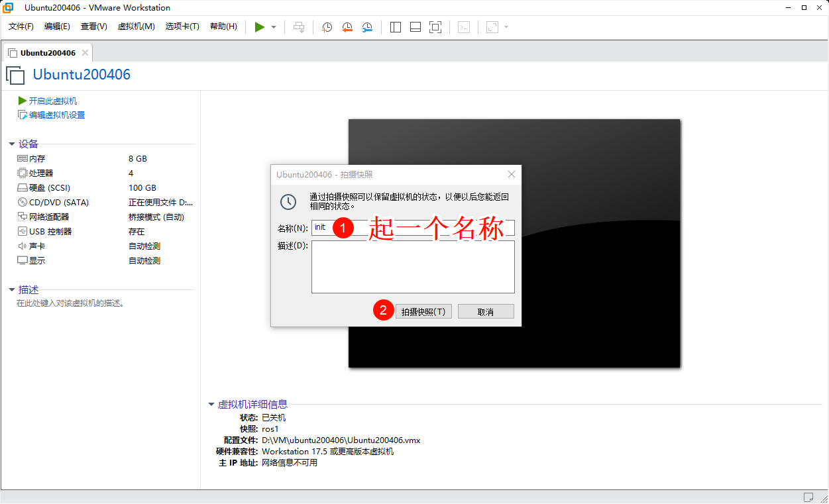Screen dimensions: 829x504
Task: Click the 描述(D) description text area
Action: click(413, 267)
